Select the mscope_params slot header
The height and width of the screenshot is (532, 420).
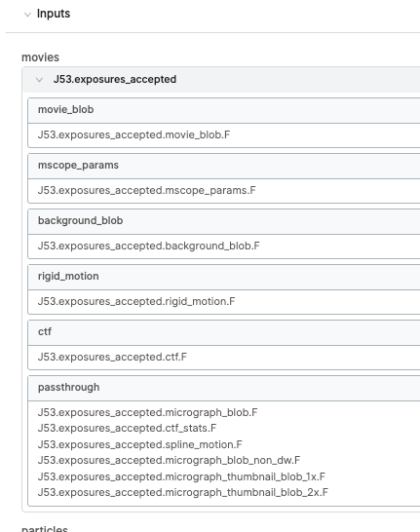[224, 166]
